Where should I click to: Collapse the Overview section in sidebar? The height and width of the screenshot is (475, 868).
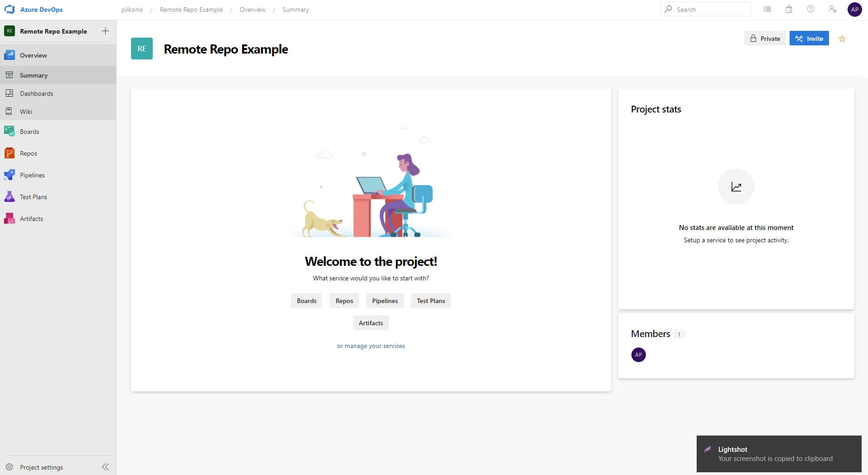pos(58,55)
